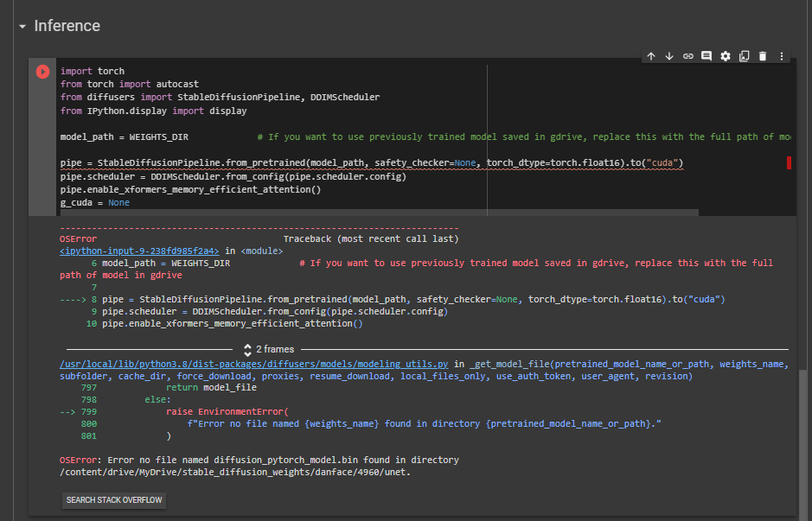Delete the cell with trash icon

(763, 56)
